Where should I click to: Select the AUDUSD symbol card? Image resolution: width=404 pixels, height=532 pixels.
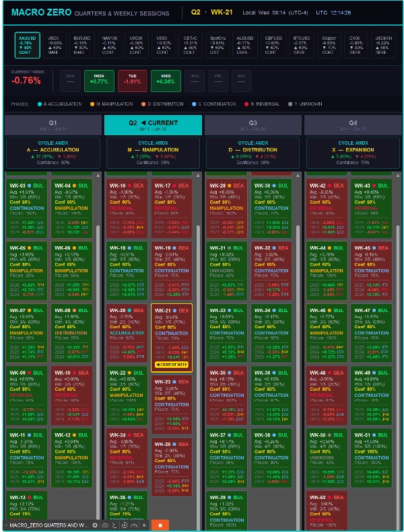244,45
